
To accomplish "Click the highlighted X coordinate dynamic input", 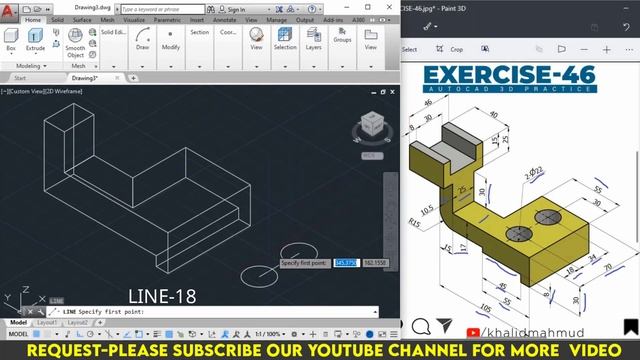I will pyautogui.click(x=346, y=263).
